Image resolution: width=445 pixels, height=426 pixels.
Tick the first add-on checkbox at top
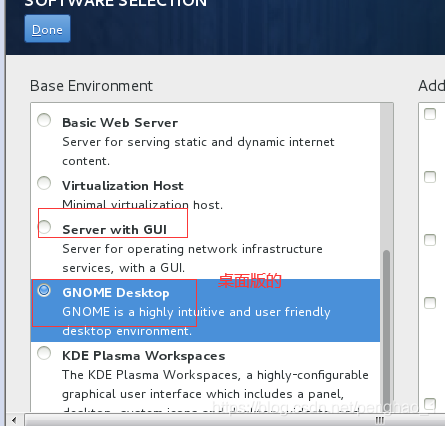[x=430, y=114]
